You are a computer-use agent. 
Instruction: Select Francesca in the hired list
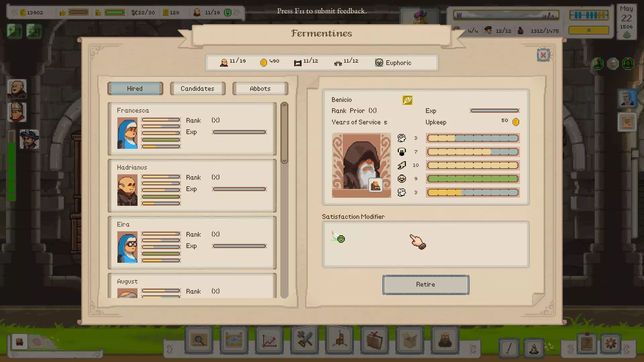(192, 129)
